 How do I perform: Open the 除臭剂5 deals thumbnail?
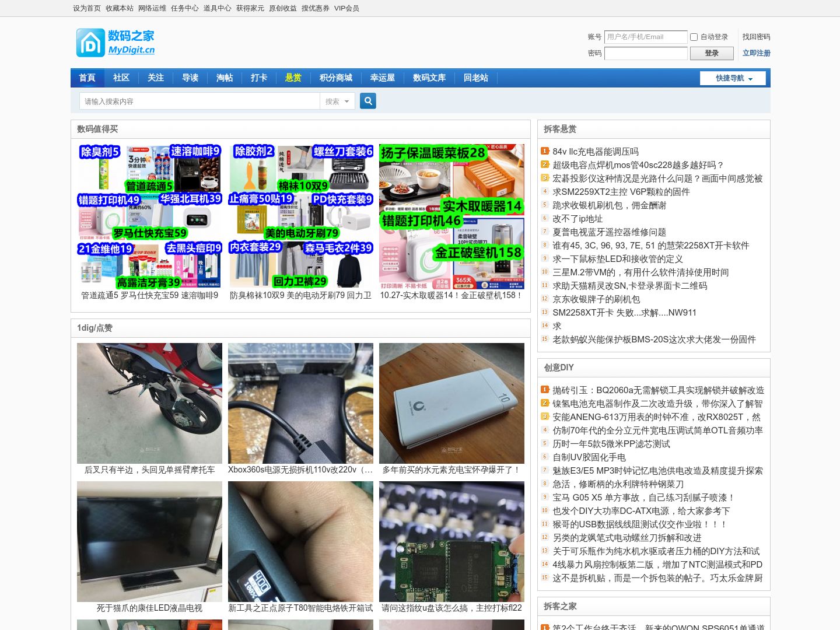click(x=149, y=216)
